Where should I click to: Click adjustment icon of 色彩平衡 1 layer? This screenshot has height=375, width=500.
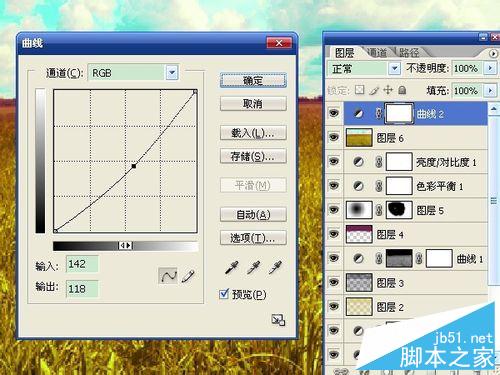358,186
